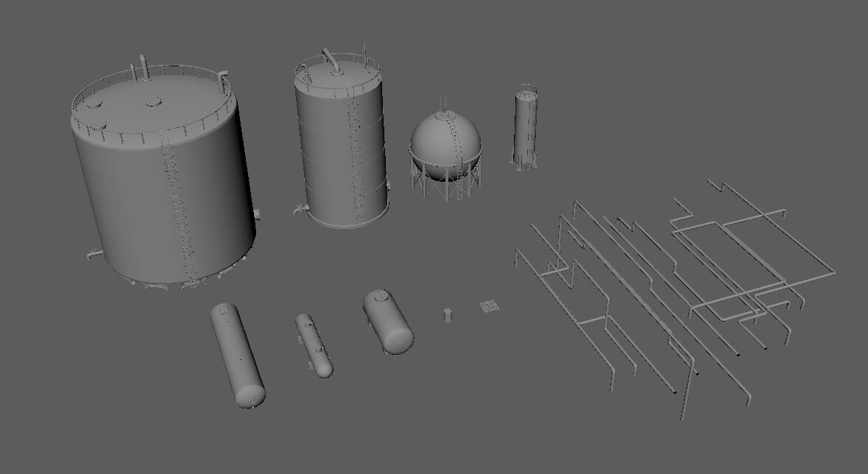Select the narrow vertical tower model

pos(525,127)
